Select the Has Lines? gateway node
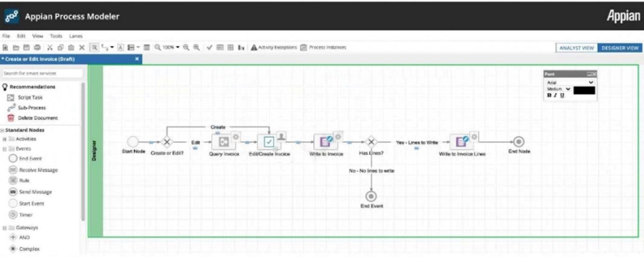The image size is (644, 257). [x=371, y=142]
